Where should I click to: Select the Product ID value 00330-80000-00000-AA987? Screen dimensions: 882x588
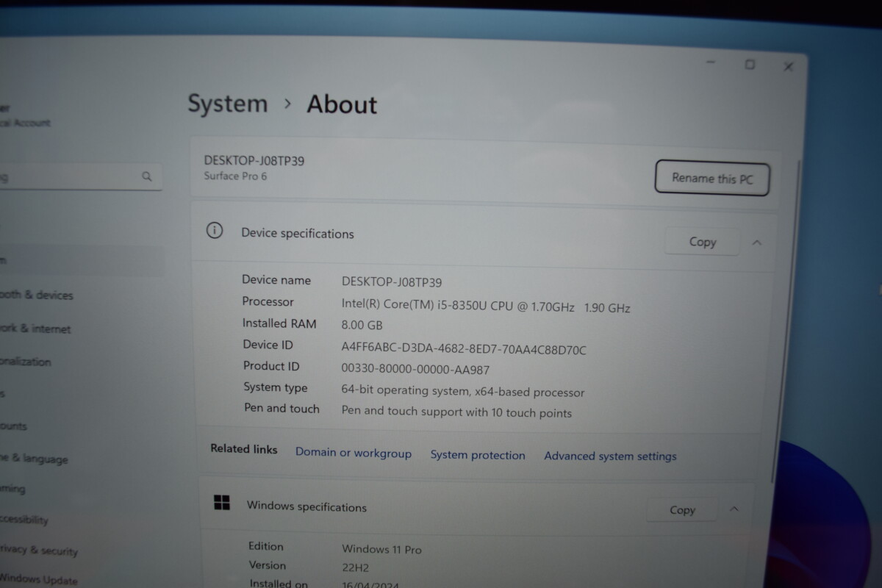pyautogui.click(x=415, y=370)
